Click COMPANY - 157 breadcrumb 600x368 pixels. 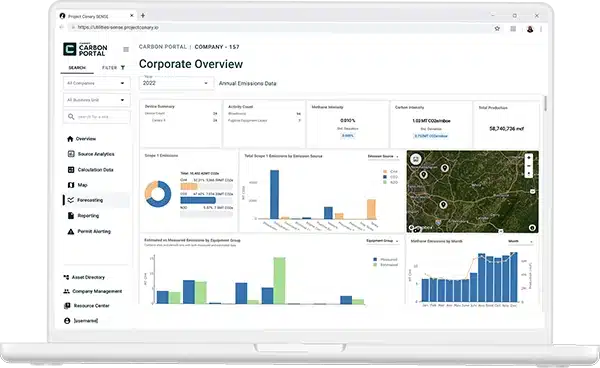coord(217,47)
